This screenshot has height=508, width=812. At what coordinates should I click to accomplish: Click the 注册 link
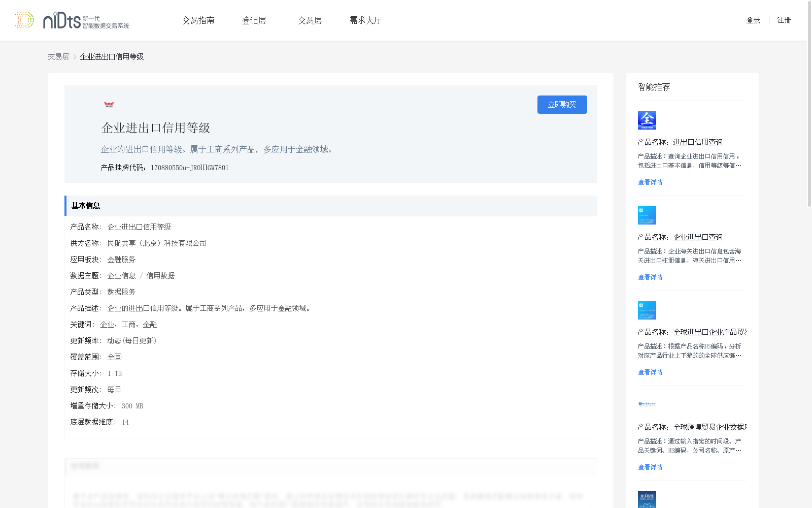coord(784,20)
